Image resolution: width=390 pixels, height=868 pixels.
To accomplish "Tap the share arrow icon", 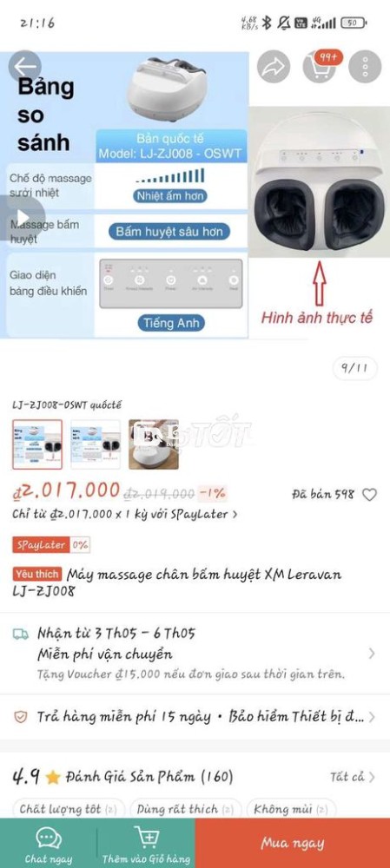I will [x=274, y=67].
